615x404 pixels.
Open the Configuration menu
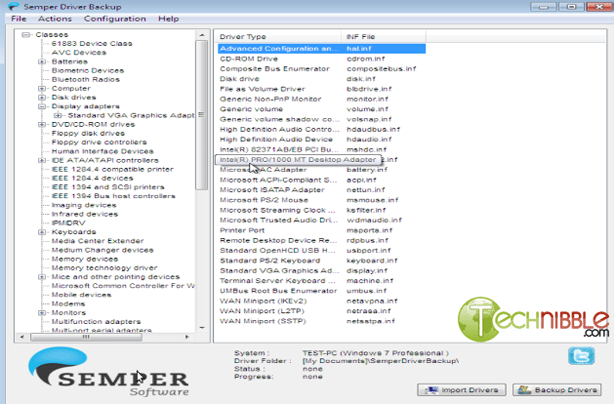(x=115, y=19)
